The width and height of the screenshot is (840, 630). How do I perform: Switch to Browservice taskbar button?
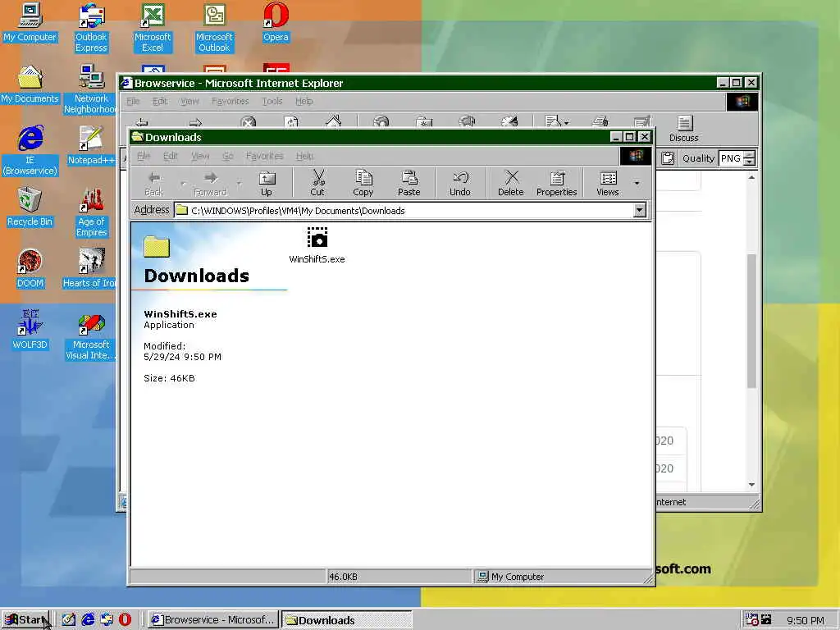tap(213, 620)
